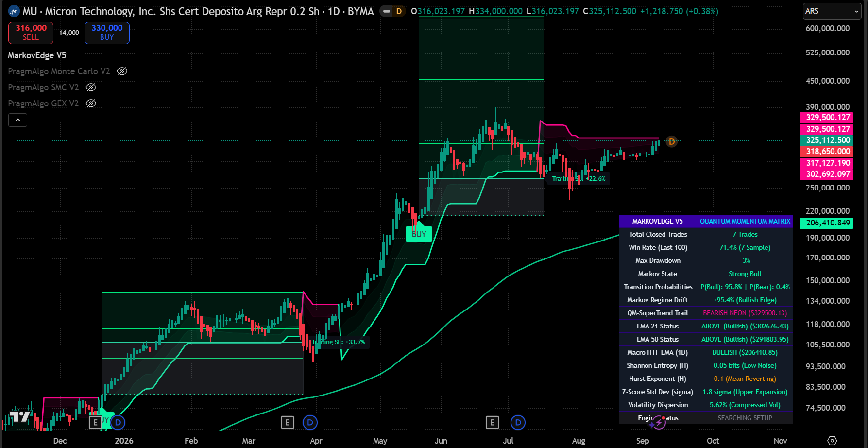The width and height of the screenshot is (868, 448).
Task: Click the 71.4% (7 Sample) win rate value
Action: pyautogui.click(x=745, y=248)
